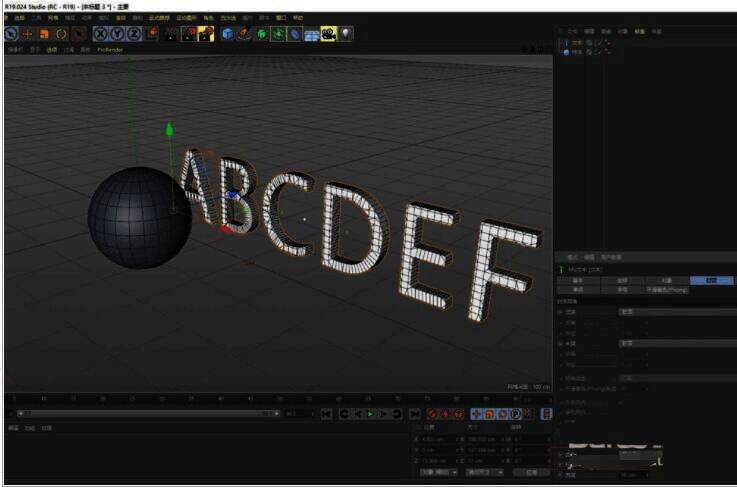
Task: Open the ProRender viewport menu
Action: point(110,48)
